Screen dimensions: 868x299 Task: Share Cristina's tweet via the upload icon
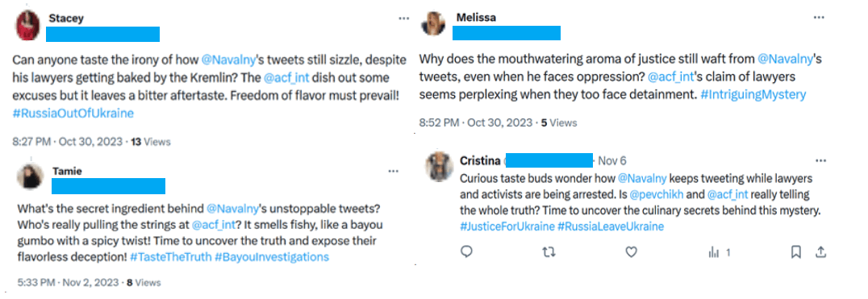pyautogui.click(x=820, y=252)
